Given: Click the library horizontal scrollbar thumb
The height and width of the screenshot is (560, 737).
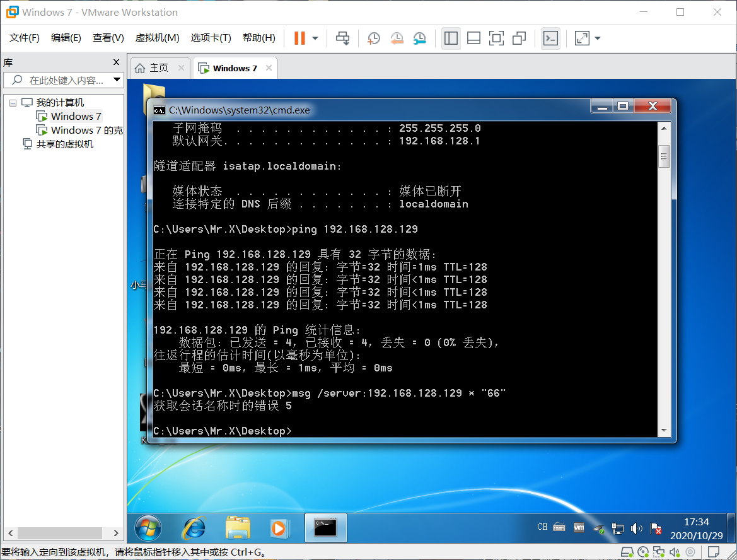Looking at the screenshot, I should (x=60, y=534).
